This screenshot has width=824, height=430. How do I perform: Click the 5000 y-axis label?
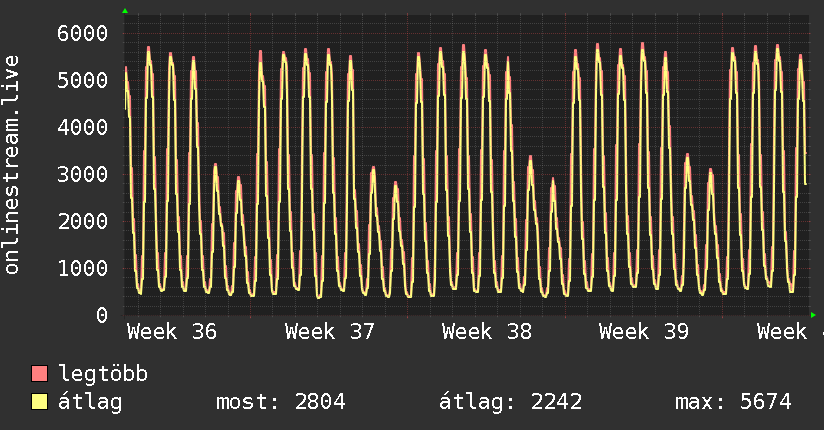[x=83, y=80]
